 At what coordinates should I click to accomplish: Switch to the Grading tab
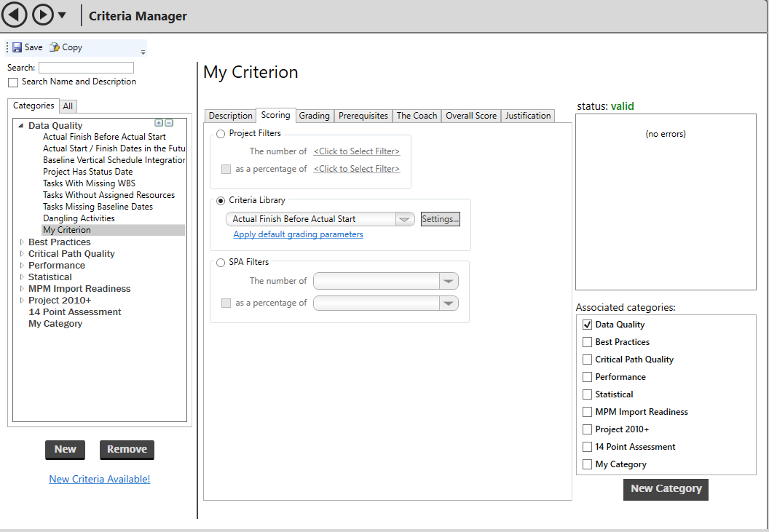click(x=314, y=116)
